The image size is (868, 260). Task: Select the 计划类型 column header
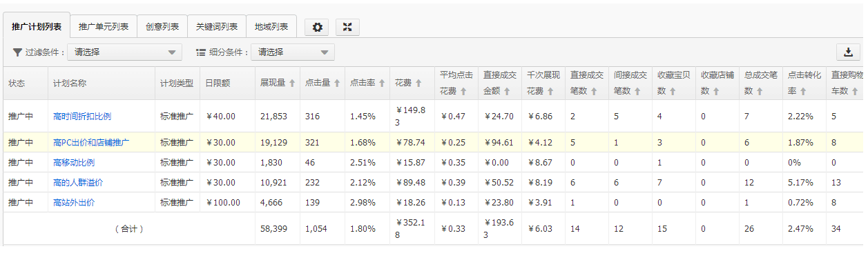[x=177, y=83]
